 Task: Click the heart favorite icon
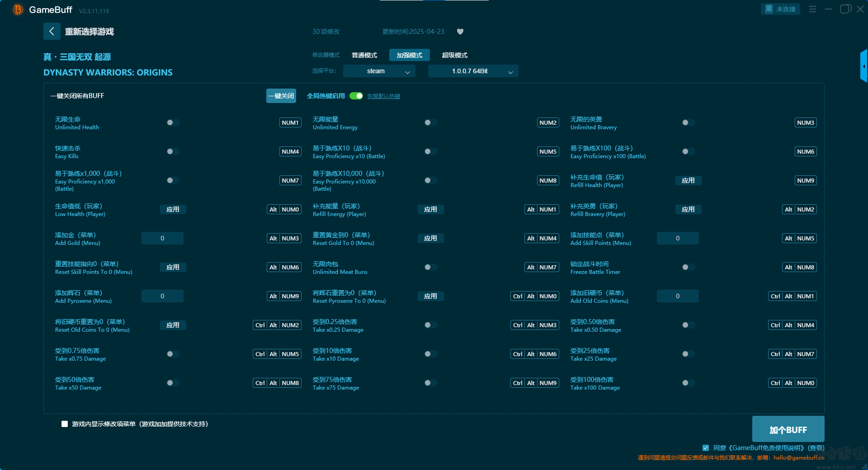[x=460, y=32]
